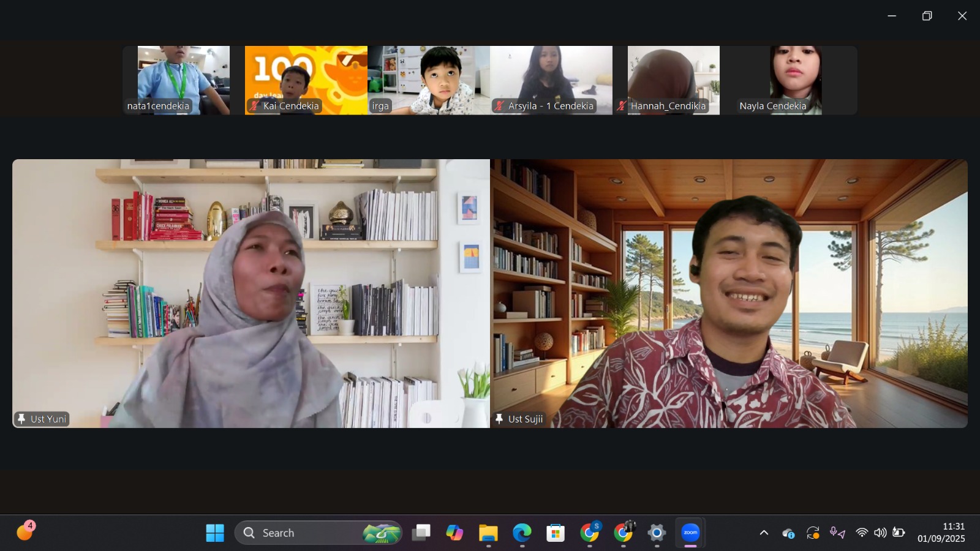Select the Nayla Cendekia participant thumbnail
The image size is (980, 551).
796,80
